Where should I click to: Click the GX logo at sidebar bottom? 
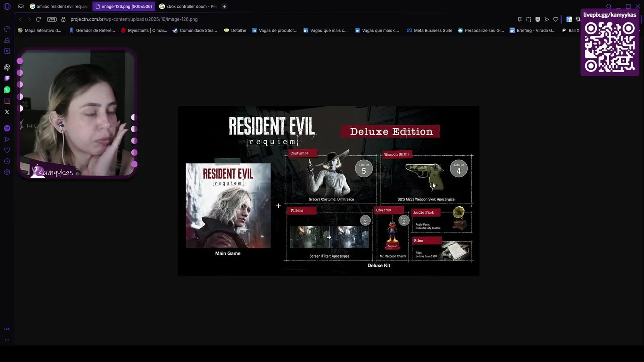[7, 329]
